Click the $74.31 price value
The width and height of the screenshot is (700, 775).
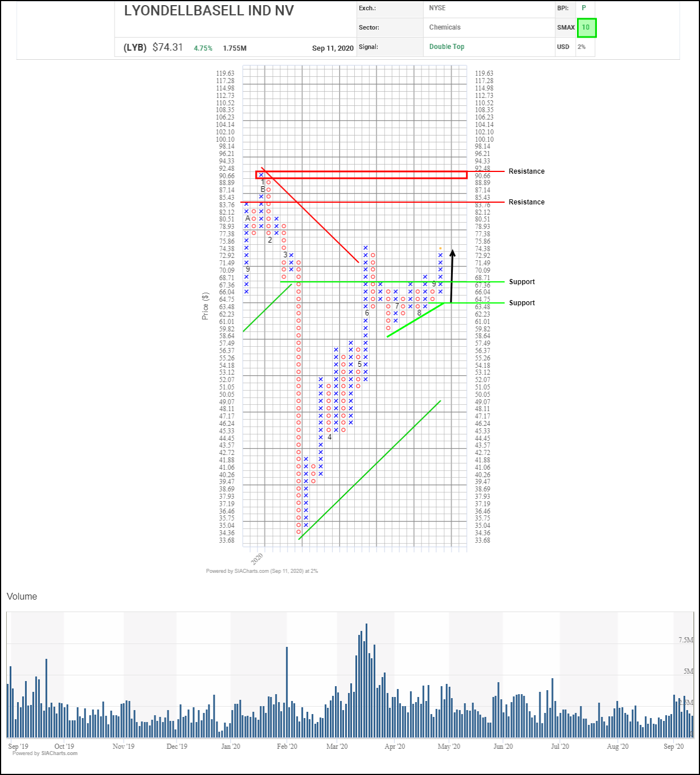pyautogui.click(x=167, y=48)
